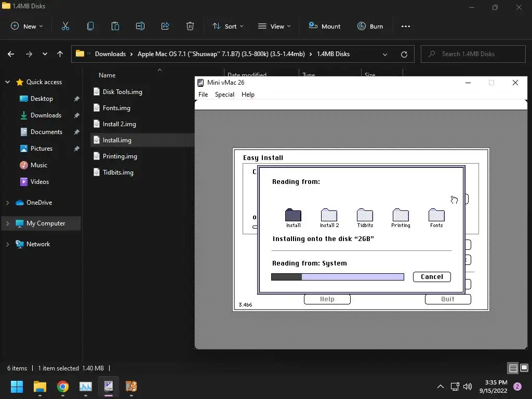532x399 pixels.
Task: Click the Rename icon in Explorer toolbar
Action: [x=140, y=26]
